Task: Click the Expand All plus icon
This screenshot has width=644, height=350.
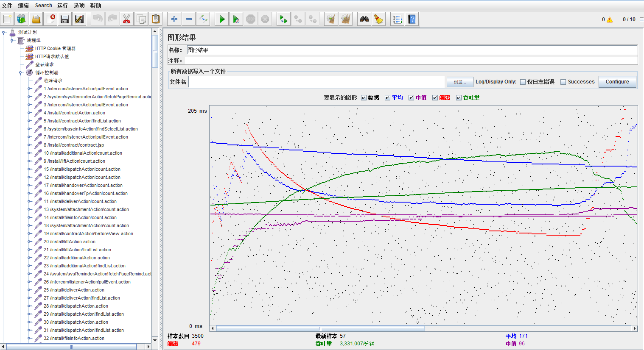Action: tap(174, 19)
